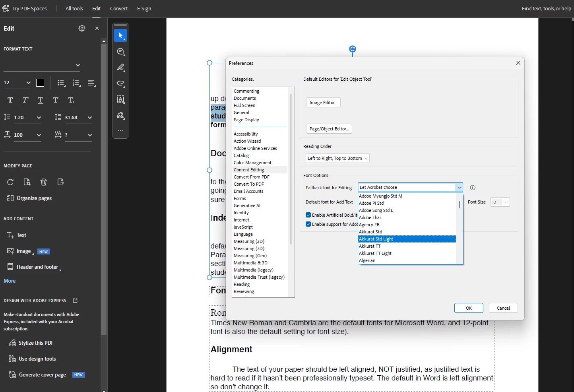Select Accessibility category

[246, 134]
